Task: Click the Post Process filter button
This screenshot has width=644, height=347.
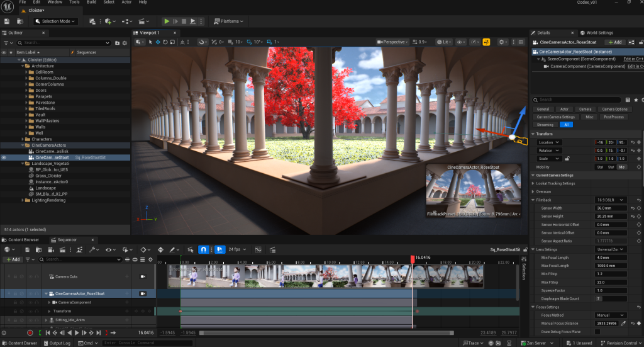Action: tap(613, 117)
